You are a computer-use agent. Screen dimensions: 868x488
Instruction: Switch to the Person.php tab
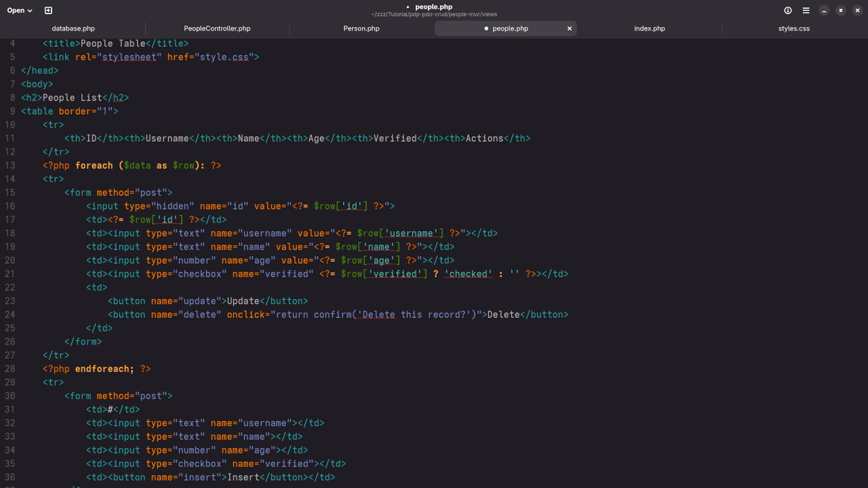tap(361, 28)
